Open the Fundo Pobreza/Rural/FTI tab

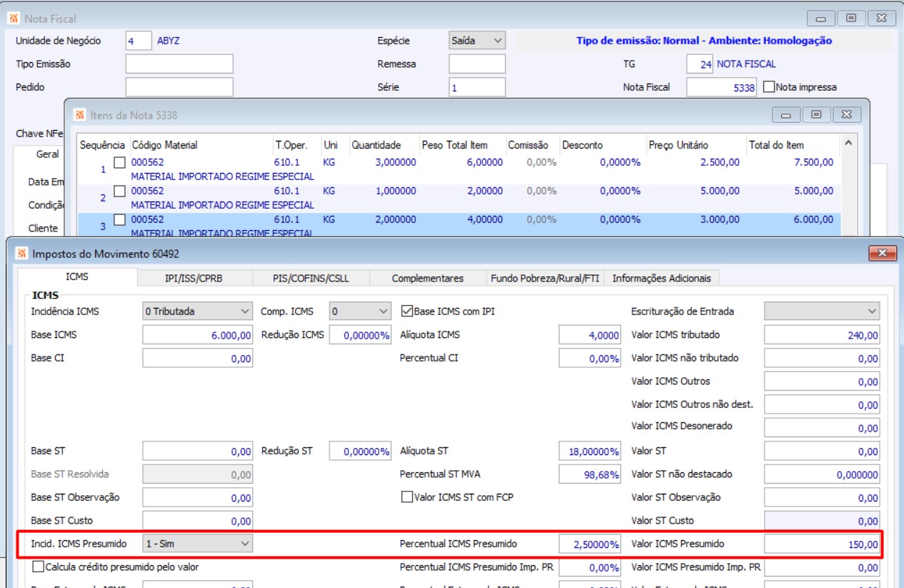pos(545,278)
